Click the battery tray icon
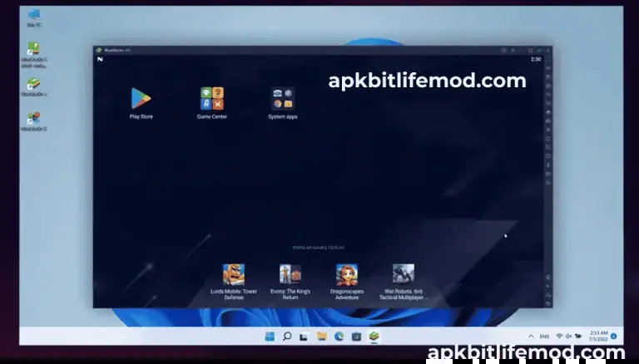Image resolution: width=639 pixels, height=364 pixels. (578, 337)
